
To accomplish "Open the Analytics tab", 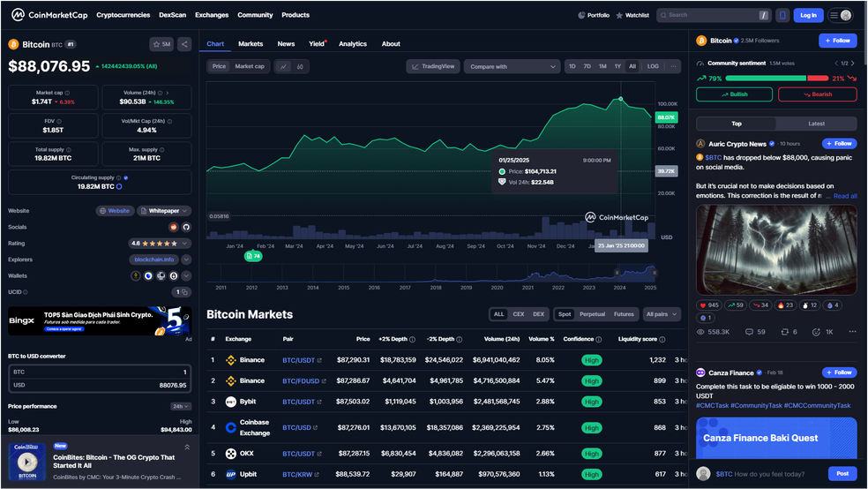I will 353,44.
